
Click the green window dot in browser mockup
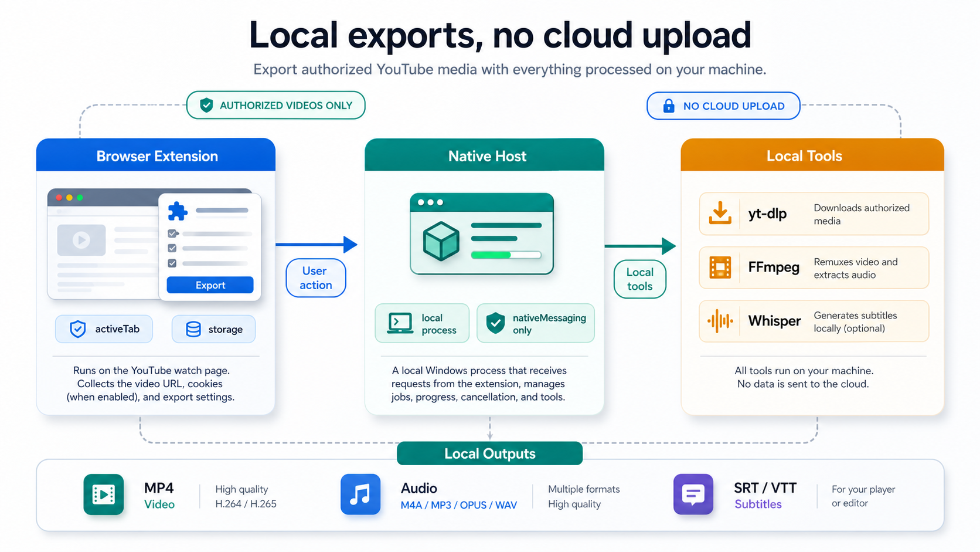click(80, 198)
